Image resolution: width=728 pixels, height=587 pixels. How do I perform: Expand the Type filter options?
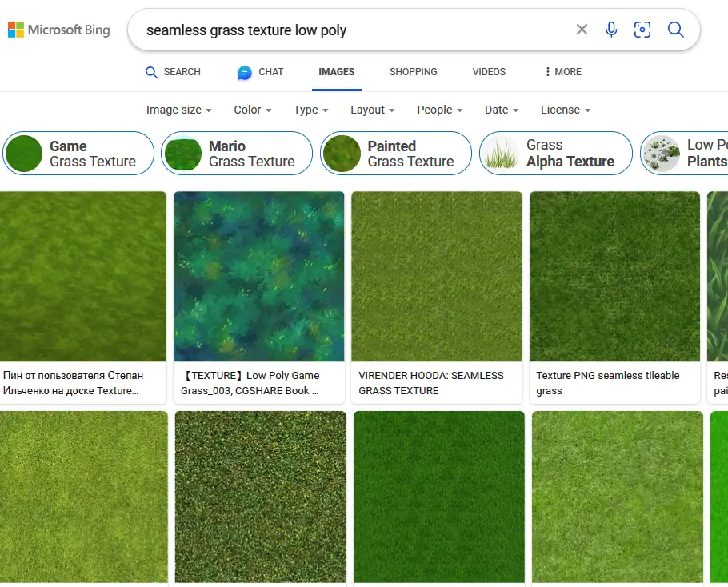[x=310, y=110]
